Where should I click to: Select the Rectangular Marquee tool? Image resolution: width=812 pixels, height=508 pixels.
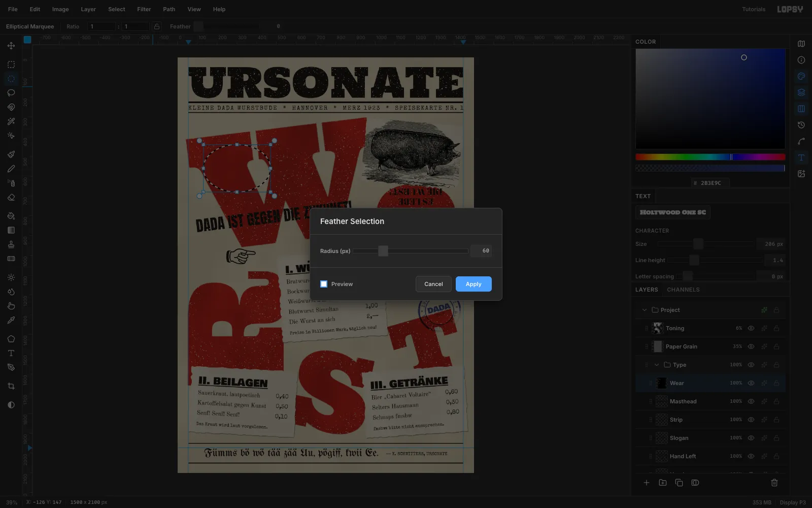tap(11, 65)
